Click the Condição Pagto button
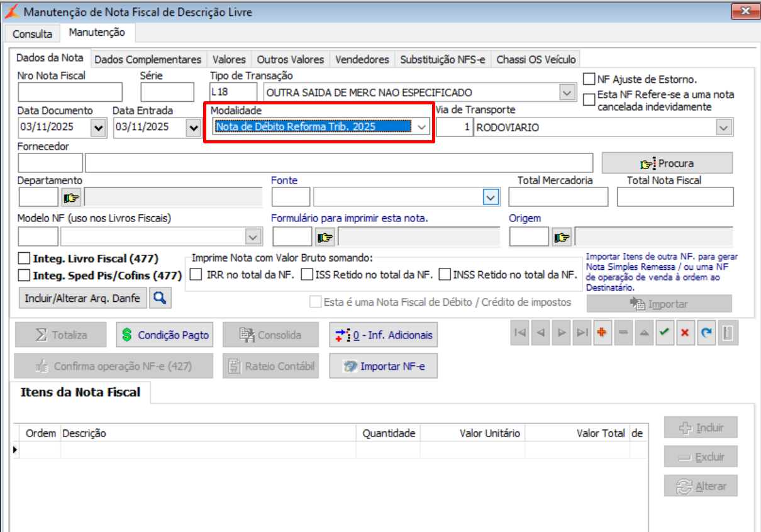The image size is (761, 532). [x=164, y=335]
